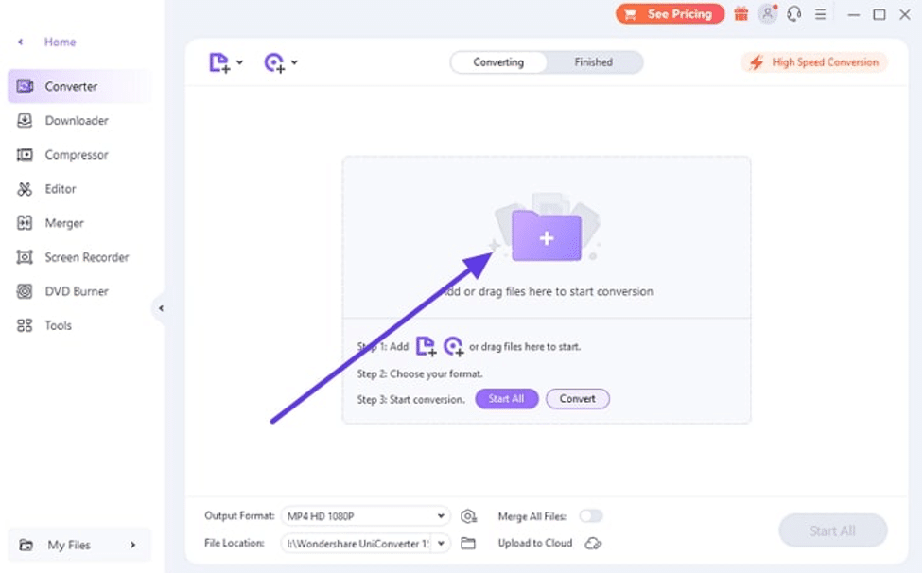This screenshot has height=573, width=924.
Task: Click the See Pricing button
Action: 670,14
